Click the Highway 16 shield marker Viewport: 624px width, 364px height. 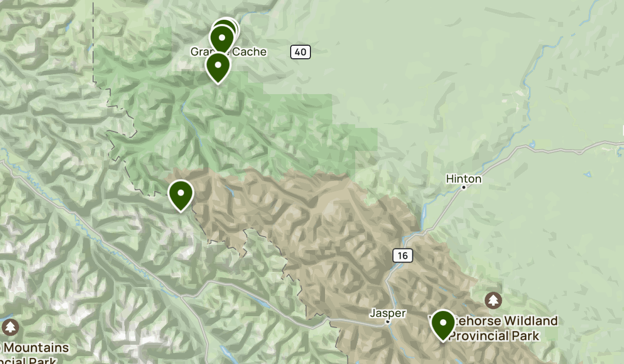(403, 255)
